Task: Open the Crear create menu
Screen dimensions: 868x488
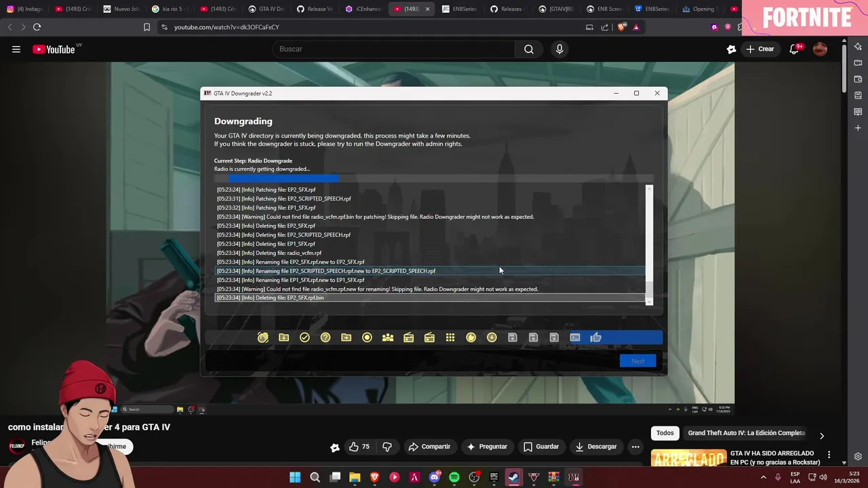Action: coord(760,49)
